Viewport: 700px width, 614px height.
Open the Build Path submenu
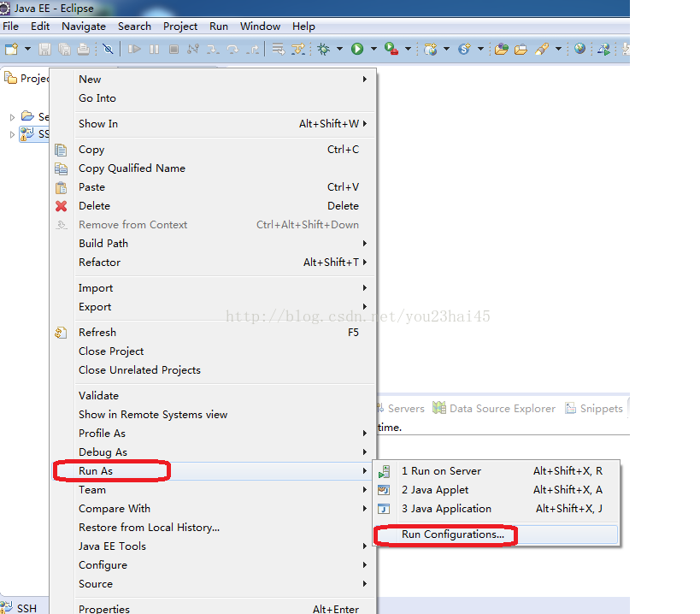[223, 244]
